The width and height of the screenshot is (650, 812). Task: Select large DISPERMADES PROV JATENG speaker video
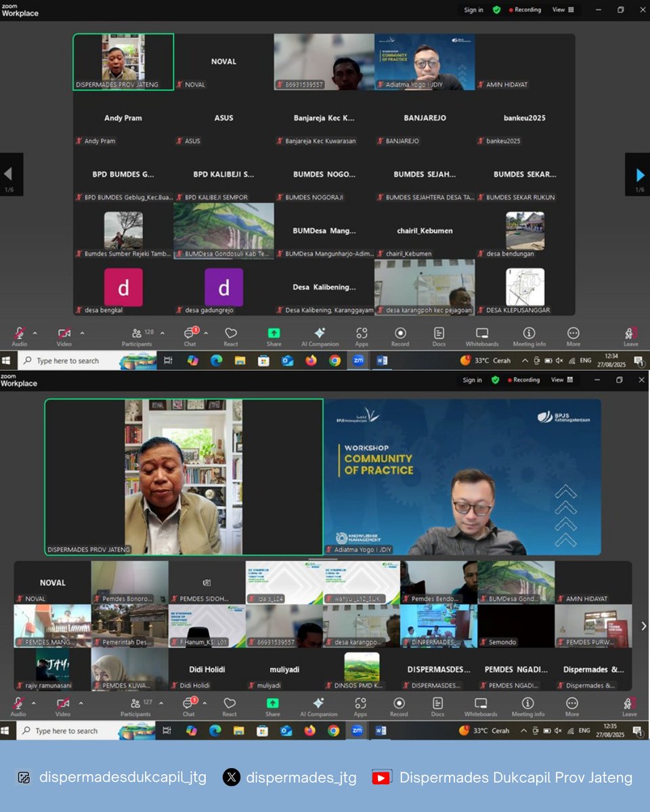184,477
